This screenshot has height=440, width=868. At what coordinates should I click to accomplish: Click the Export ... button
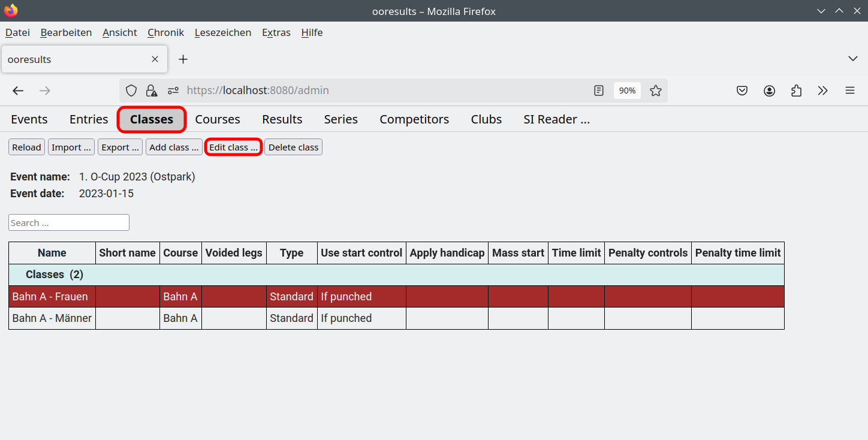coord(120,147)
